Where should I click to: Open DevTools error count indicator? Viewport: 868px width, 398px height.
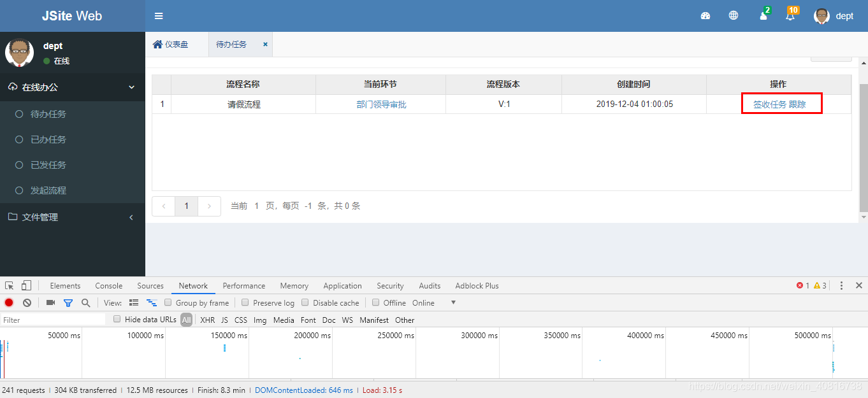(x=803, y=286)
